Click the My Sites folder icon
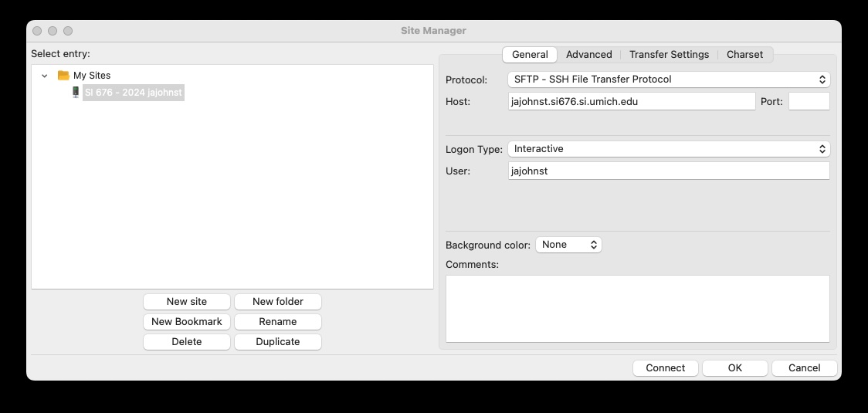This screenshot has width=868, height=413. (63, 76)
